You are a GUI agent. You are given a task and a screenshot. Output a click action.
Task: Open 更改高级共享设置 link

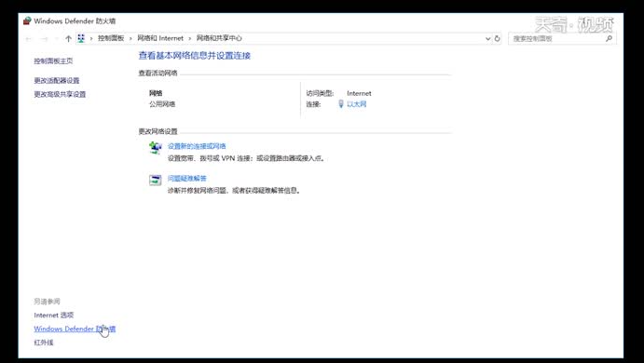60,94
